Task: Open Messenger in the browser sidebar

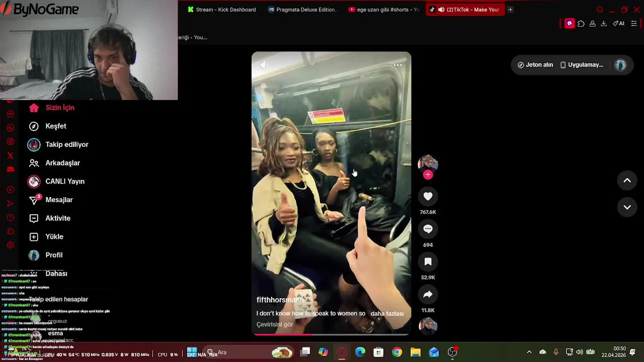Action: [x=10, y=114]
